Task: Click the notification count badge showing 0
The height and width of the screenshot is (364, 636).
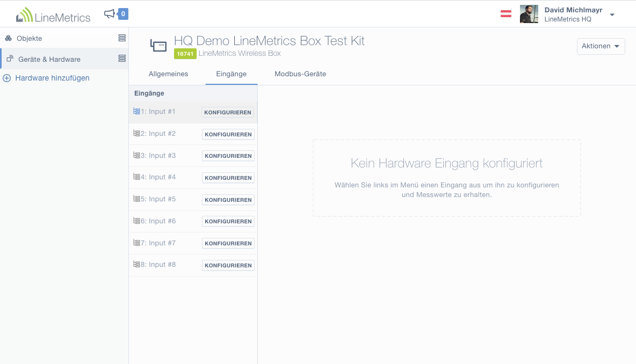Action: [123, 14]
